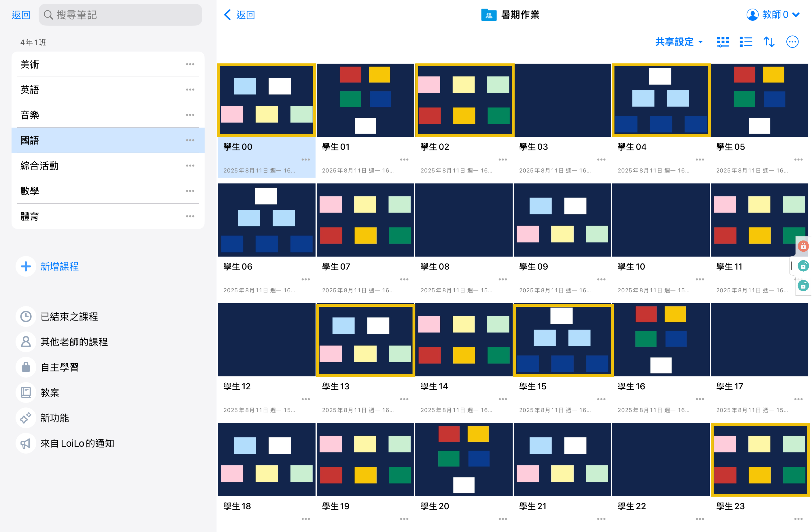Open 已結束之課程 clock icon
This screenshot has width=812, height=532.
point(26,317)
